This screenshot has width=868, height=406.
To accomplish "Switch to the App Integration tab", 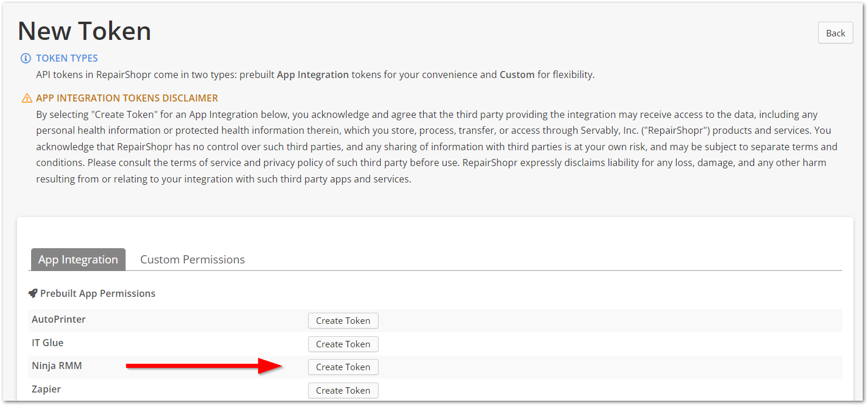I will pos(78,259).
